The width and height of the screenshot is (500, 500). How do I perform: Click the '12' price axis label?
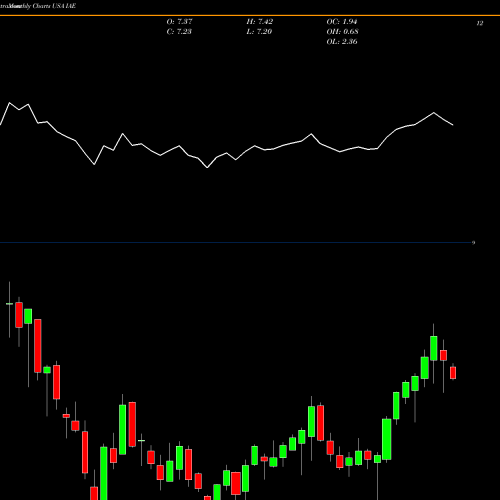tap(480, 23)
